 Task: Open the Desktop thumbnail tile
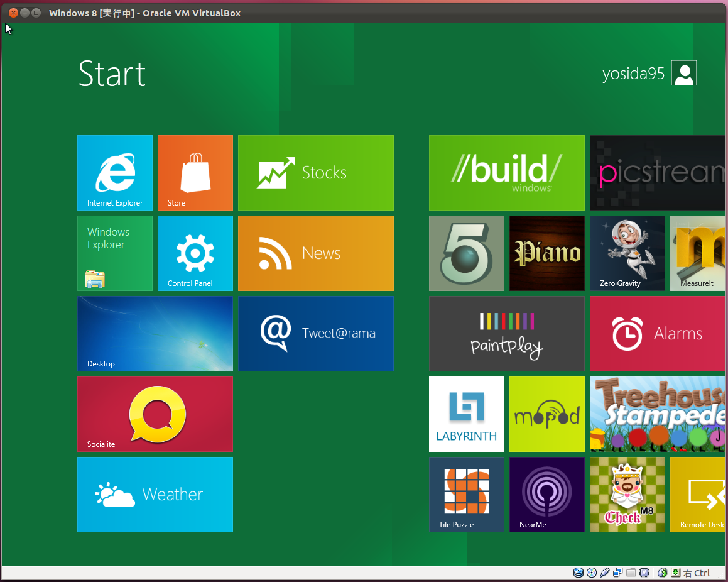pyautogui.click(x=155, y=334)
